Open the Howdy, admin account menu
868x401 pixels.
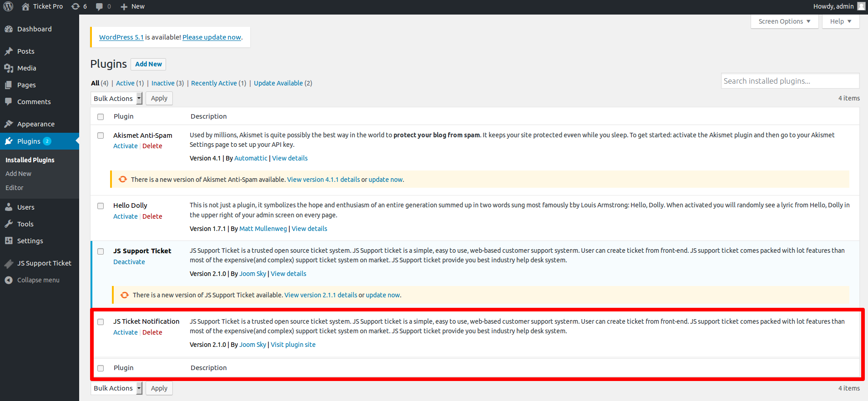839,6
